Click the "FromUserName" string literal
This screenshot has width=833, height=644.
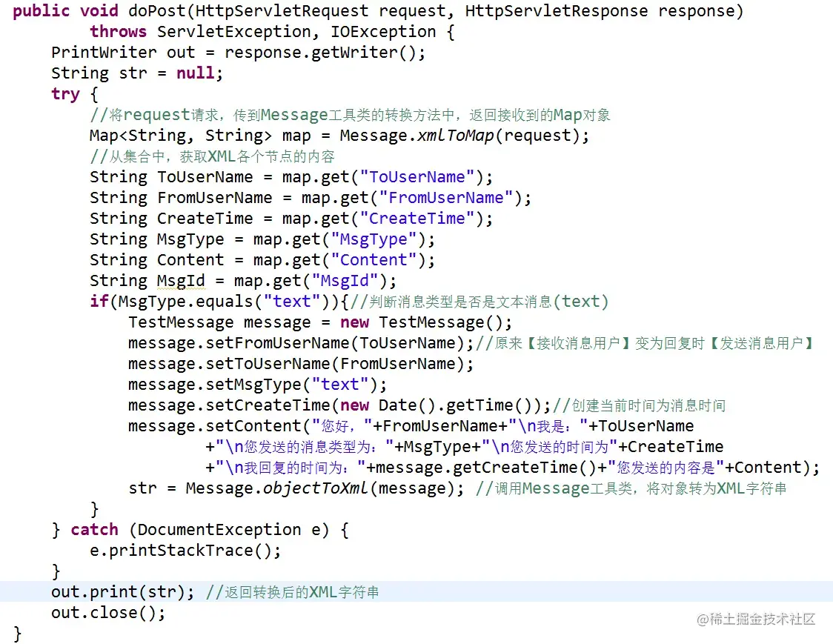(445, 198)
